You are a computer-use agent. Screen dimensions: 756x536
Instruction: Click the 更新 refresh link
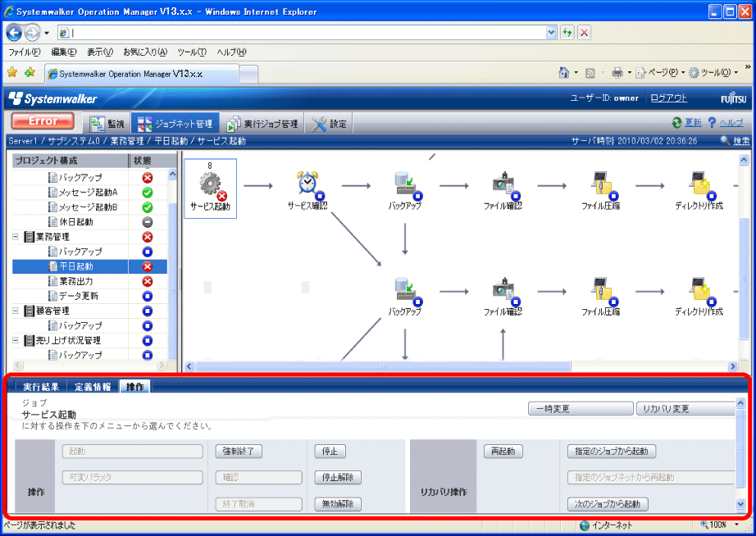pyautogui.click(x=694, y=123)
